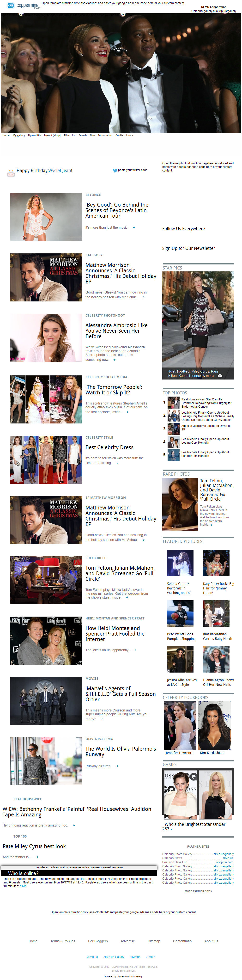This screenshot has height=980, width=242.
Task: Click the arrow after "Are you ready?"
Action: [x=102, y=719]
